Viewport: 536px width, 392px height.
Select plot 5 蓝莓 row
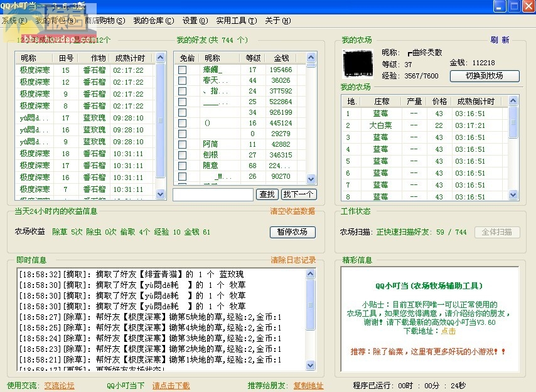pyautogui.click(x=425, y=161)
